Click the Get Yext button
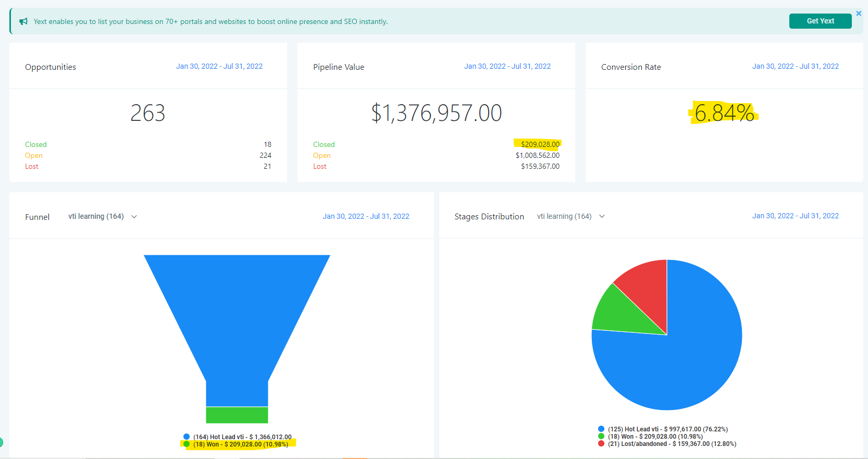Screen dimensions: 868x459 click(820, 21)
